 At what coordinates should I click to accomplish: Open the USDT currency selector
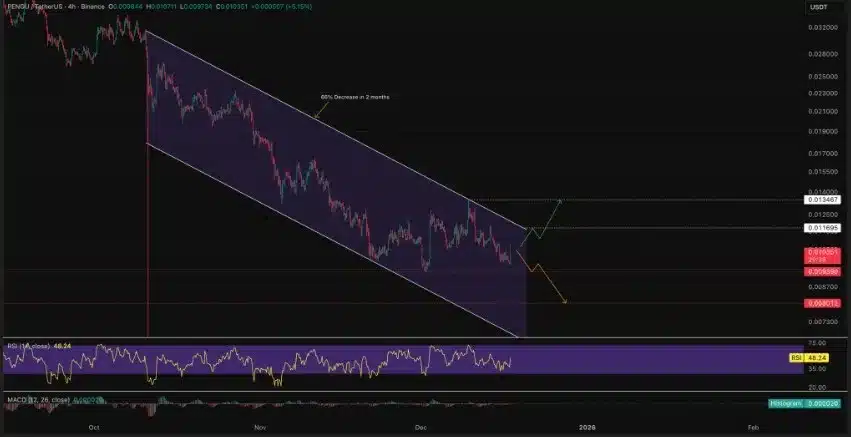[x=817, y=9]
